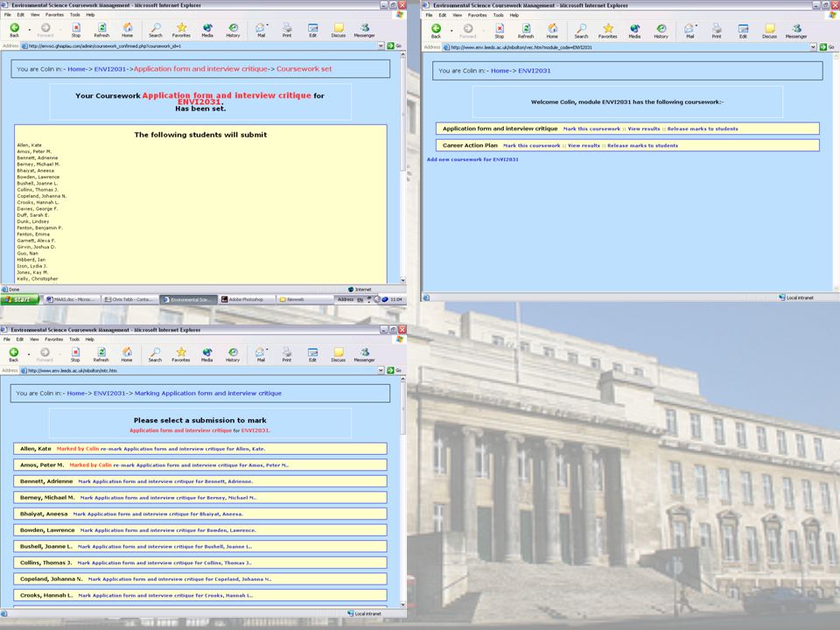
Task: Click re-mark link for Allen, Kate
Action: point(183,449)
